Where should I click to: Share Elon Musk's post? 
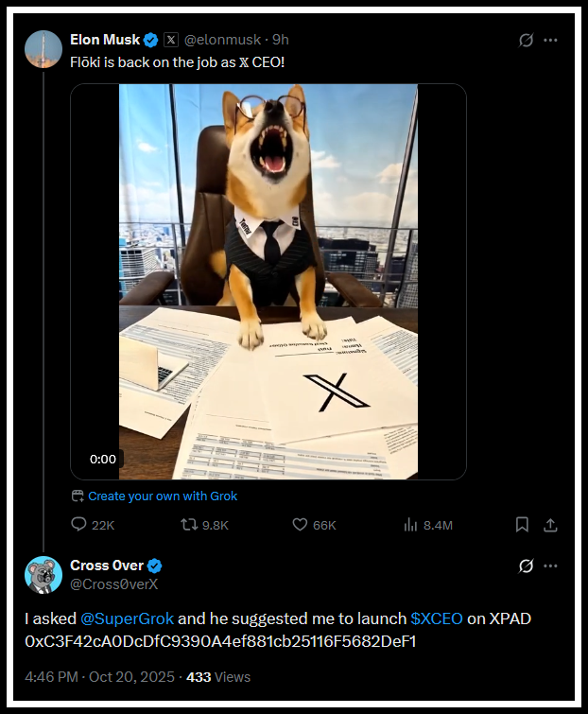[551, 525]
